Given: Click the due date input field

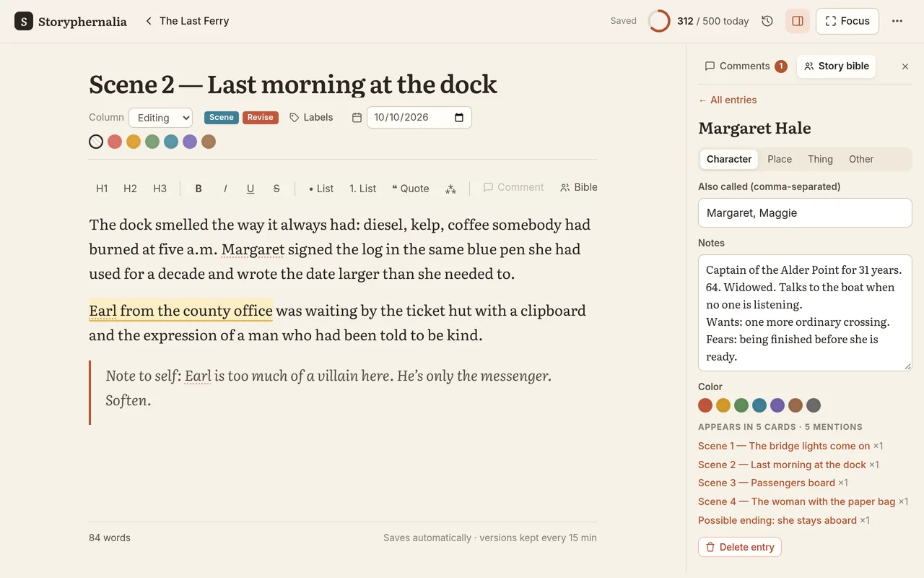Looking at the screenshot, I should 419,117.
